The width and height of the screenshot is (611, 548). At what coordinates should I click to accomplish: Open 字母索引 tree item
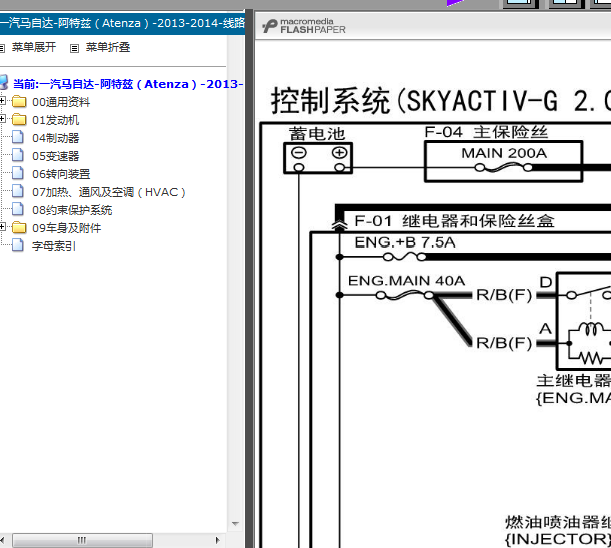[54, 246]
